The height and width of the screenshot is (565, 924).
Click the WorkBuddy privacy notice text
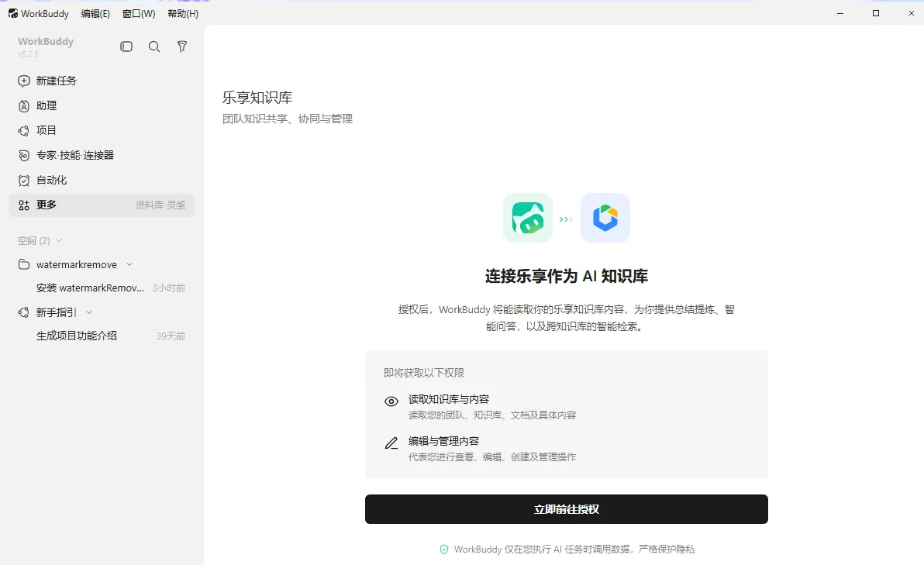(574, 549)
